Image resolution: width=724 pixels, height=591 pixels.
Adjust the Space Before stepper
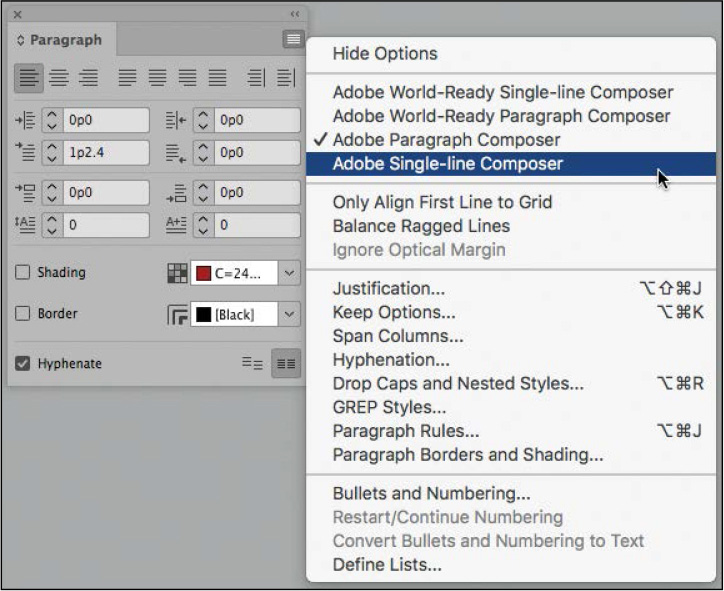(52, 193)
